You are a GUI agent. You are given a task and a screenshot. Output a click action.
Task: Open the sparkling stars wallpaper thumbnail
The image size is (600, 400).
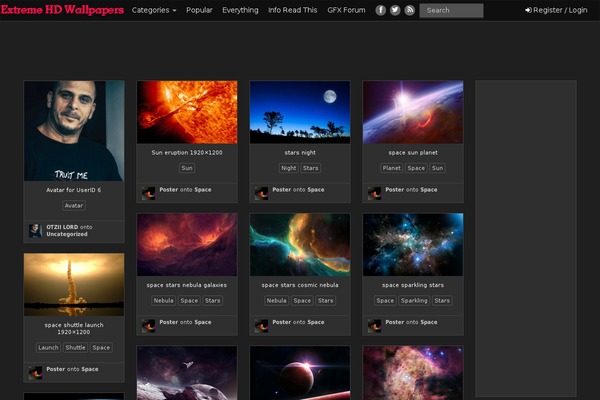pos(413,245)
